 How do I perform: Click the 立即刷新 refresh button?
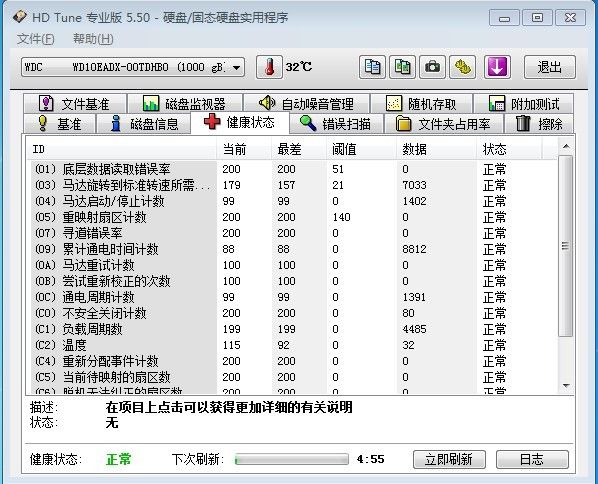tap(449, 459)
